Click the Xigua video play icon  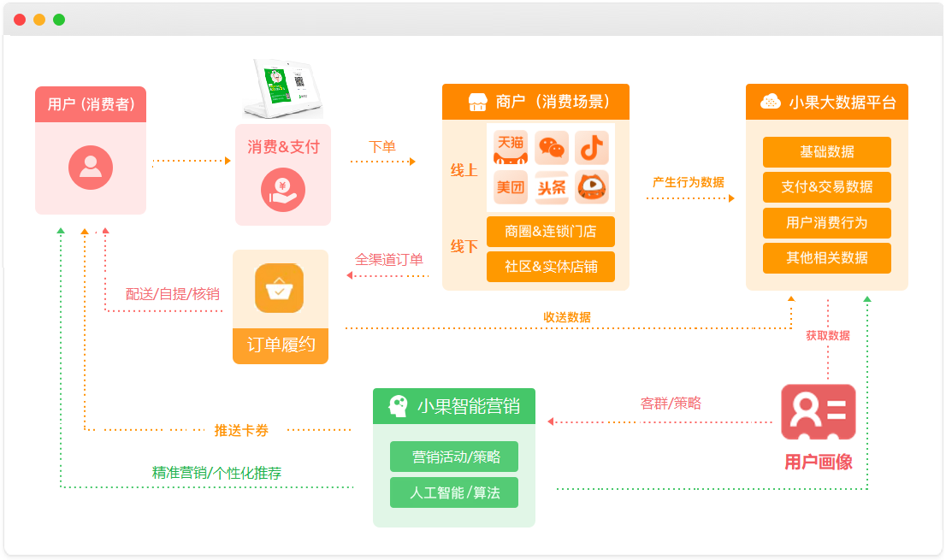[591, 187]
